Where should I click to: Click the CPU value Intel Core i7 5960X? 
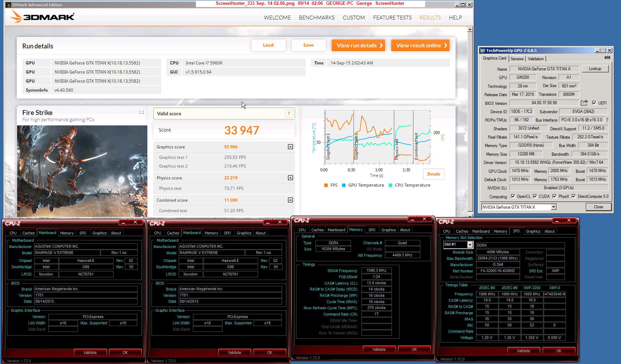(204, 63)
